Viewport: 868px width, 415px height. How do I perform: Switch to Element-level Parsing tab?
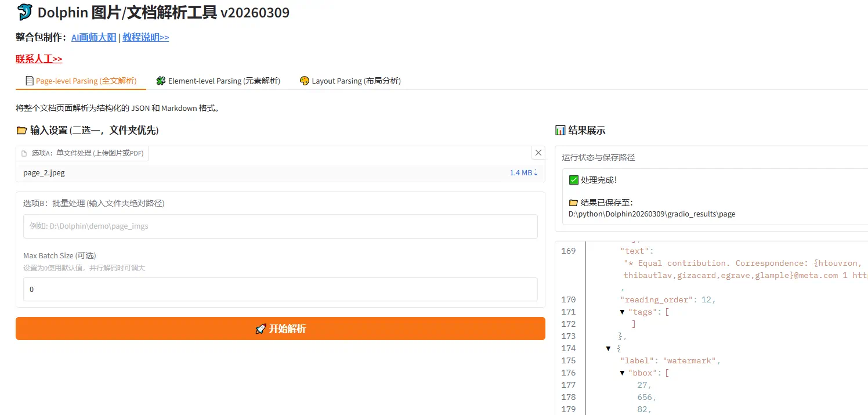tap(217, 81)
